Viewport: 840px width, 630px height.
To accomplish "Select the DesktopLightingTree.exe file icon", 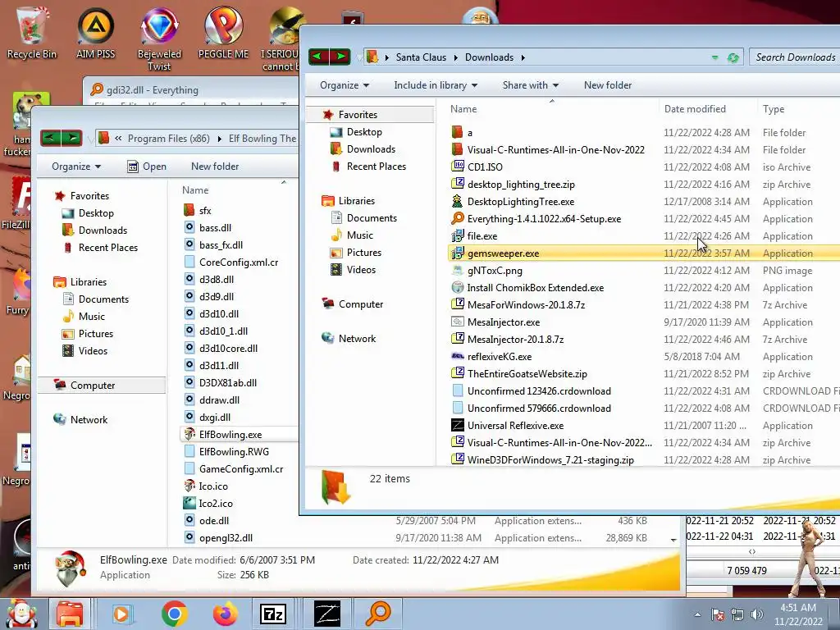I will 457,202.
